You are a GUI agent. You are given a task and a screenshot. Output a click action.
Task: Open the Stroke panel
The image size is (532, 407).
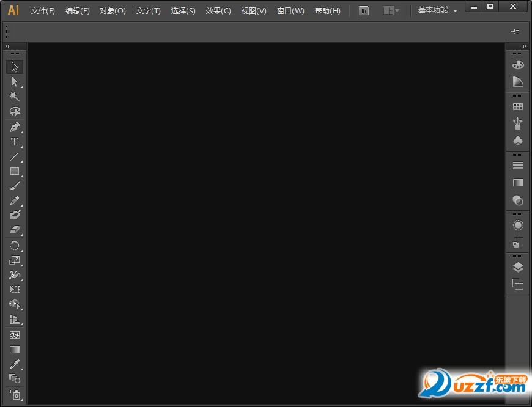coord(518,166)
